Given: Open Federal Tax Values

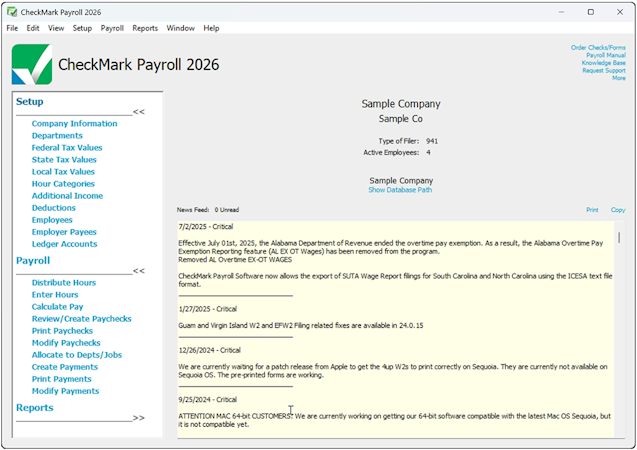Looking at the screenshot, I should click(67, 148).
